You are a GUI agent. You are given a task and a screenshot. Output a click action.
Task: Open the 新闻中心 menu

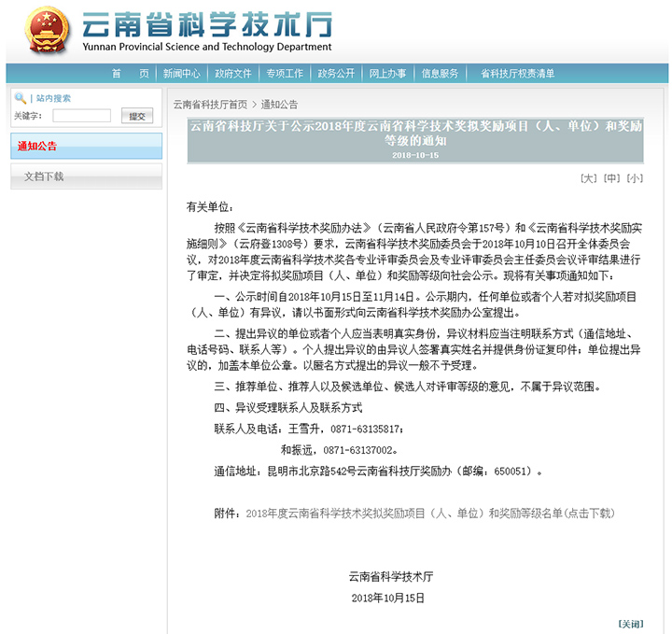[182, 74]
